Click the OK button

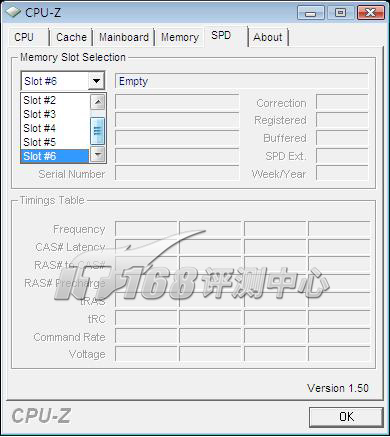(x=346, y=417)
